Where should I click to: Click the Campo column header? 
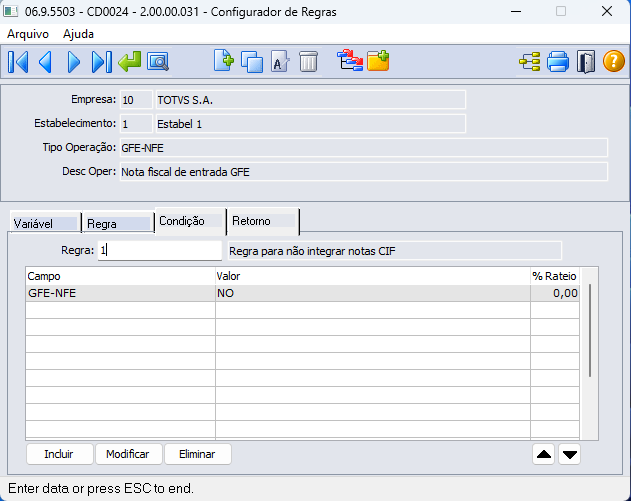pos(120,276)
